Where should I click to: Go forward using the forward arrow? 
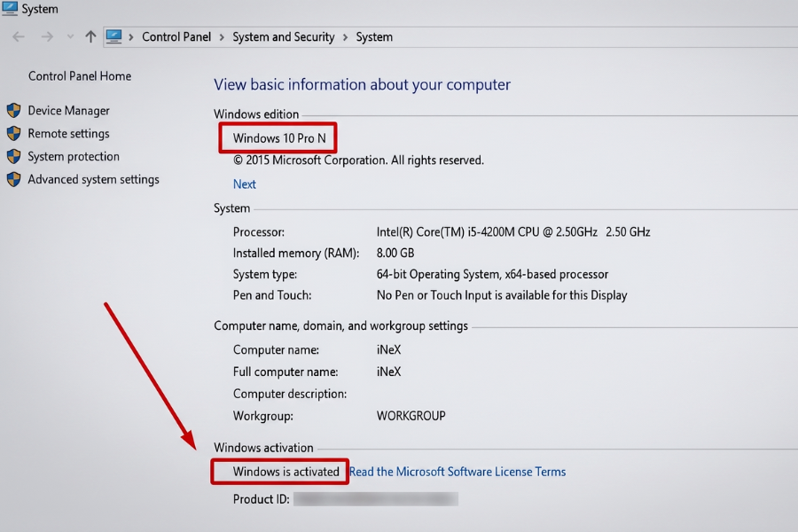(x=47, y=36)
